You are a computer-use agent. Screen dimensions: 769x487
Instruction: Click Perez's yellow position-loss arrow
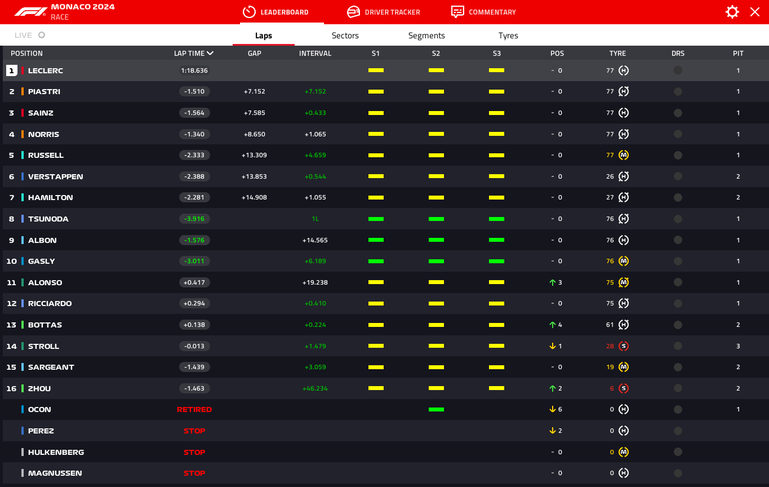click(x=552, y=431)
